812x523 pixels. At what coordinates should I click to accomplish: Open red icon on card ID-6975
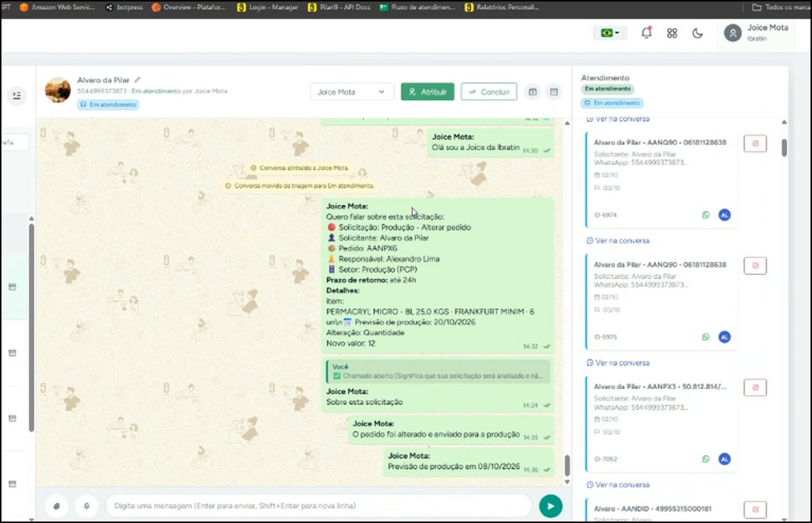click(755, 266)
